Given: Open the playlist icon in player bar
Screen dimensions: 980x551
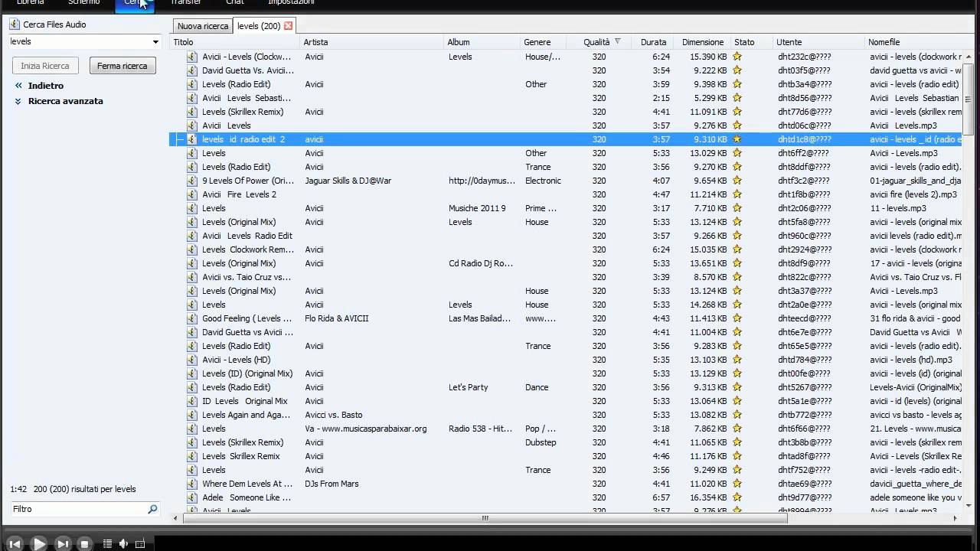Looking at the screenshot, I should [107, 544].
